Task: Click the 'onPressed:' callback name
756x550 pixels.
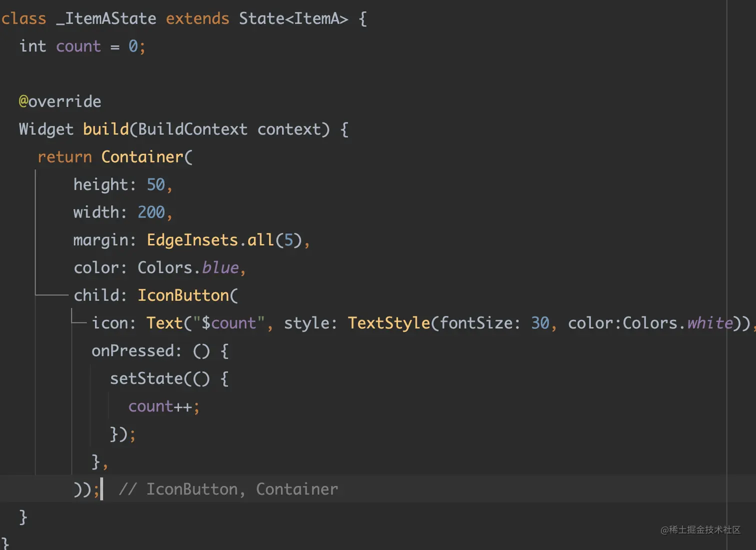Action: [137, 350]
